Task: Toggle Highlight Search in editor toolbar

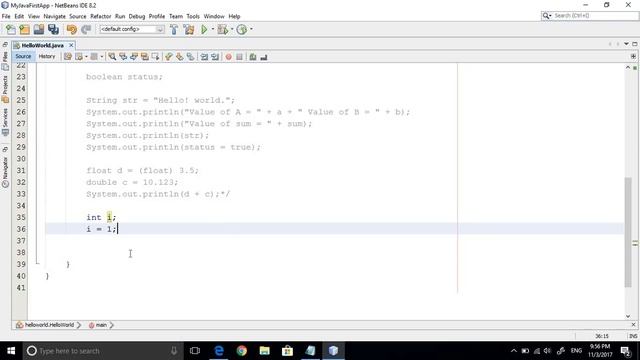Action: pos(145,57)
